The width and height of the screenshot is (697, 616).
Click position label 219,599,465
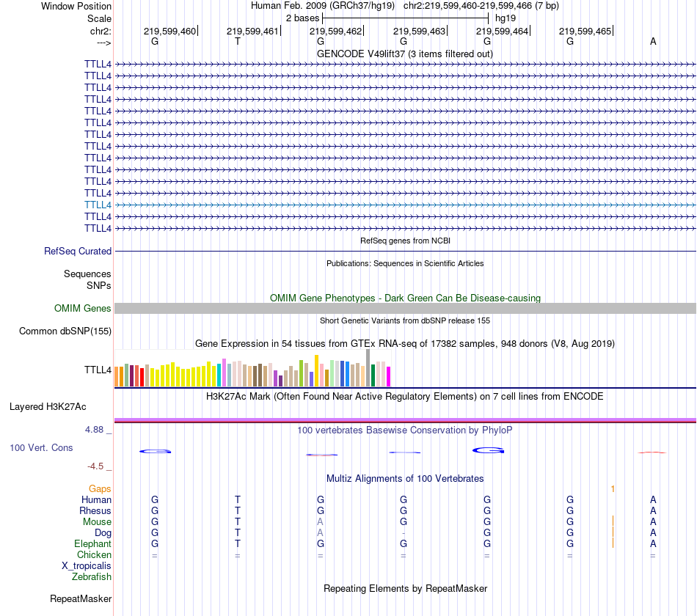585,31
